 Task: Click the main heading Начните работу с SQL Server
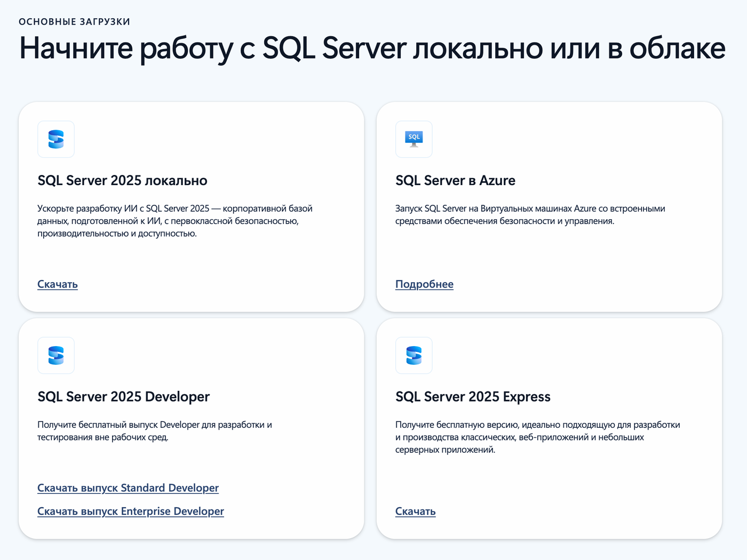point(372,48)
